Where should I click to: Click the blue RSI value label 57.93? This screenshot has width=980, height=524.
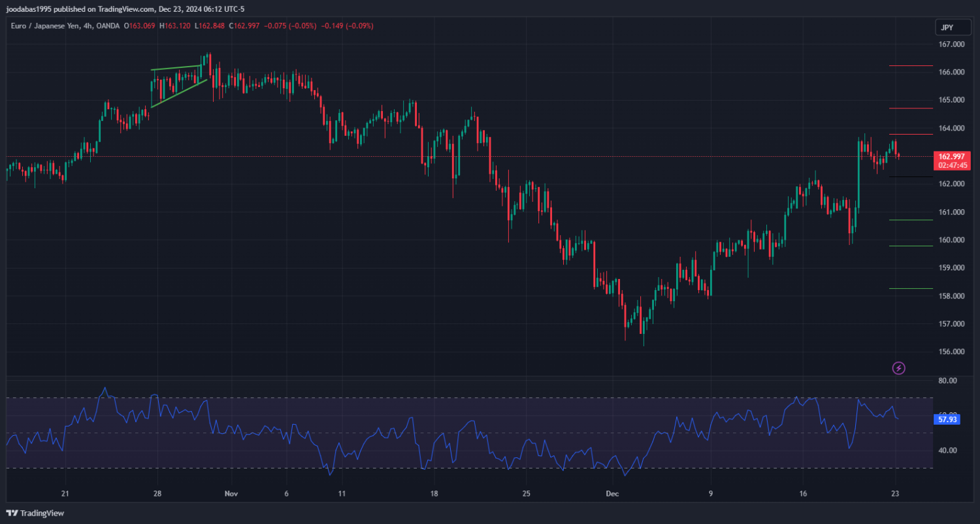(x=948, y=420)
